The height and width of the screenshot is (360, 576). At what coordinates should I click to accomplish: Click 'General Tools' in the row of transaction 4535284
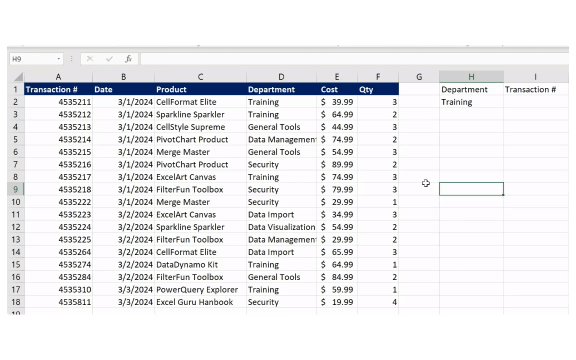point(281,277)
